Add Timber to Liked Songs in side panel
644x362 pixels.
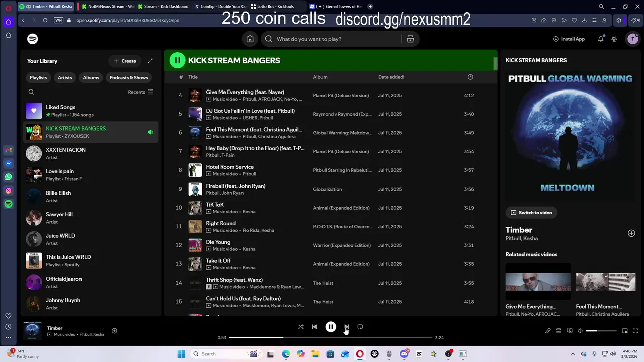tap(631, 233)
